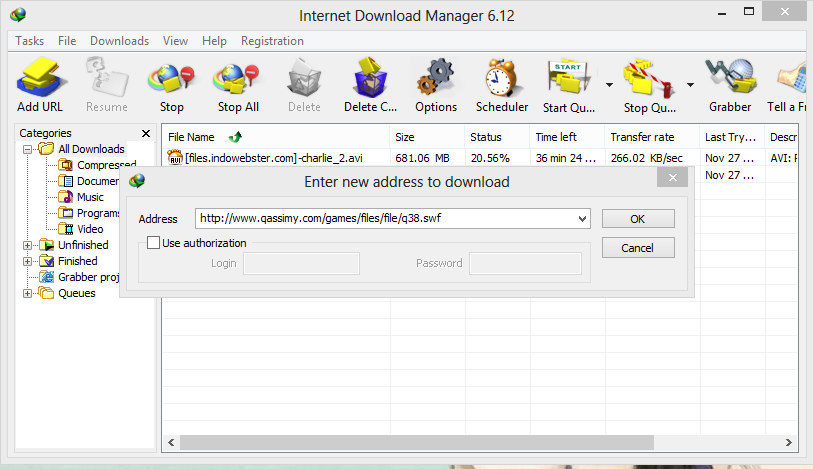Screen dimensions: 813x469
Task: Expand the Queues tree node
Action: [x=27, y=293]
